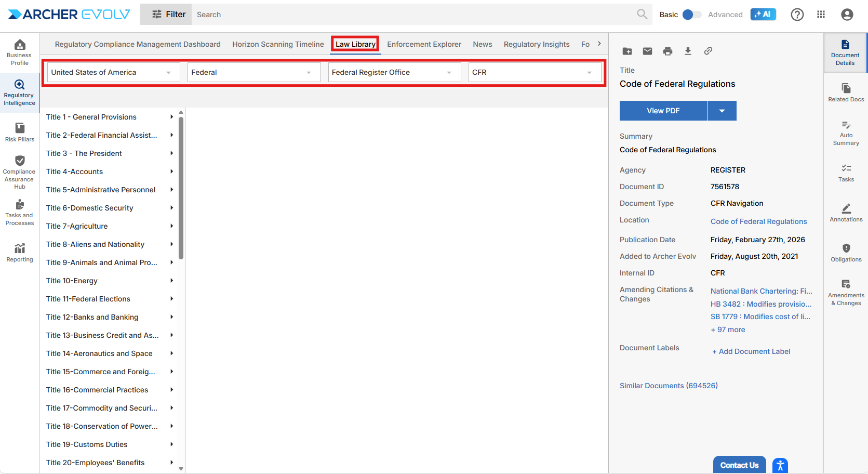Download the document with the download icon
The height and width of the screenshot is (474, 868).
click(x=688, y=51)
